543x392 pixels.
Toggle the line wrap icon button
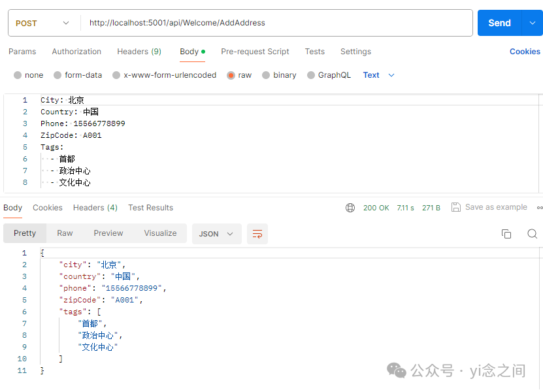[x=257, y=234]
